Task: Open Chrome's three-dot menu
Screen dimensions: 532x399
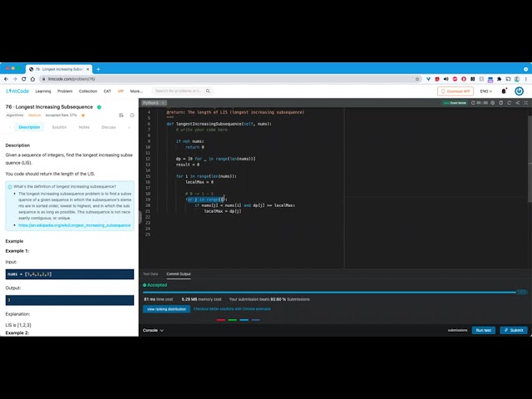Action: (526, 79)
